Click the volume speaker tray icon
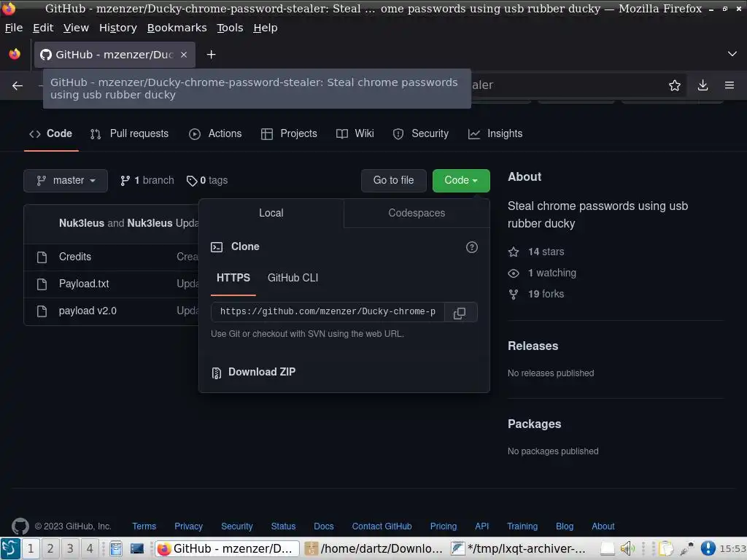Viewport: 747px width, 560px height. click(x=627, y=548)
